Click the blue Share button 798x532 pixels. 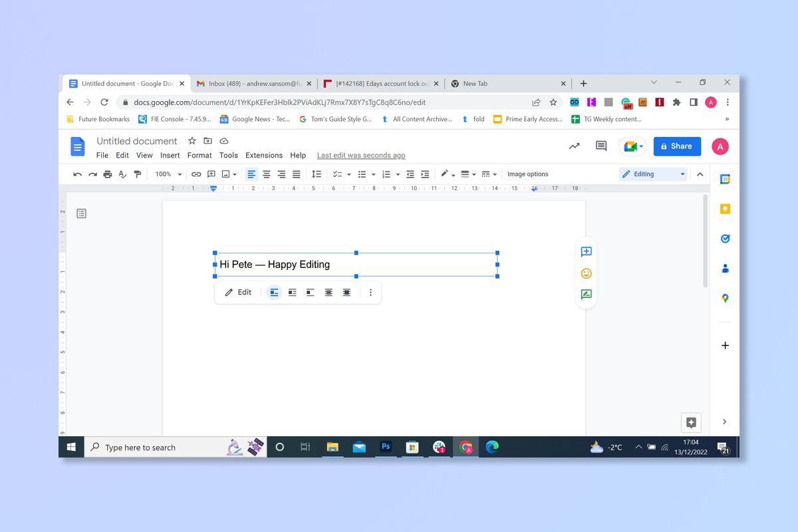click(x=677, y=146)
